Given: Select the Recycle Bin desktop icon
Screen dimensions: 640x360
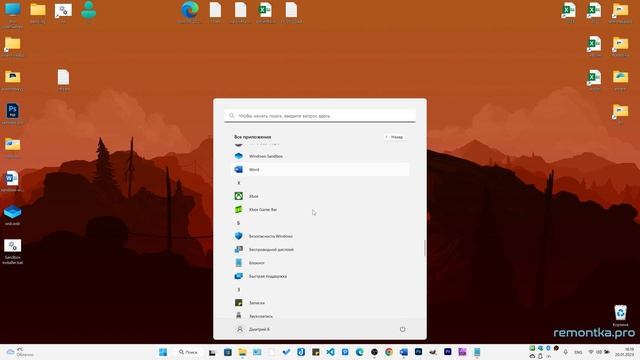Looking at the screenshot, I should (620, 316).
